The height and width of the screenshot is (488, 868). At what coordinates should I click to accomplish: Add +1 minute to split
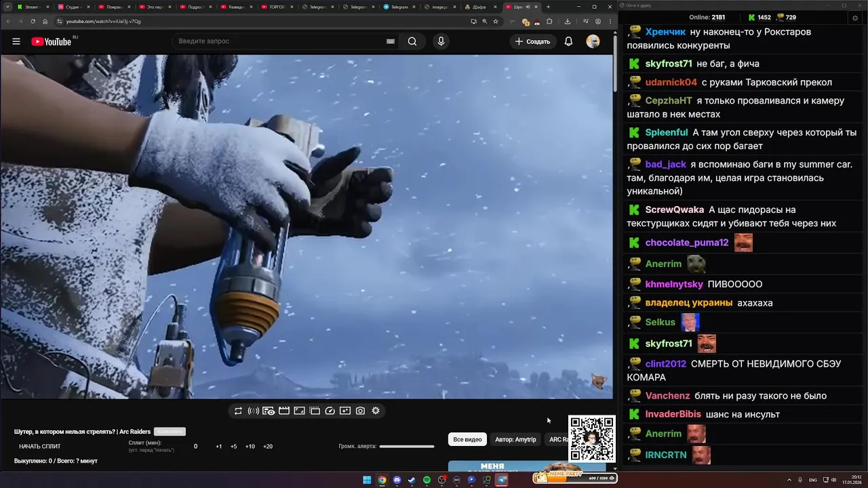coord(219,447)
